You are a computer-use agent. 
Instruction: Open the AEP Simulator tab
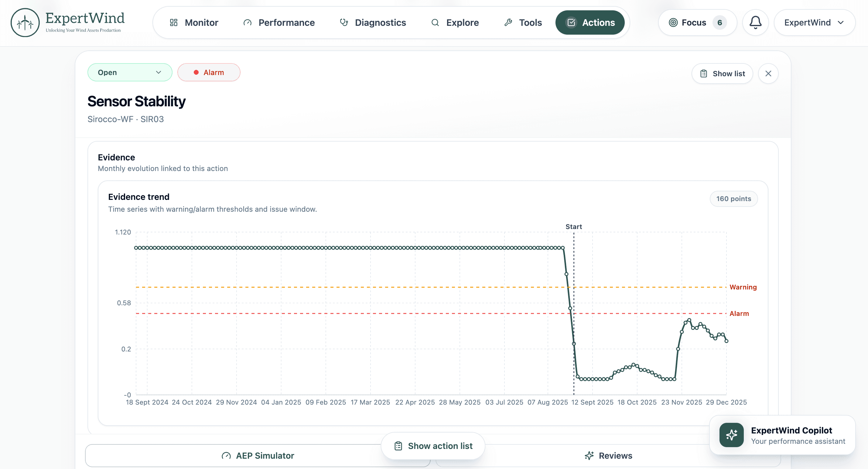[x=258, y=456]
